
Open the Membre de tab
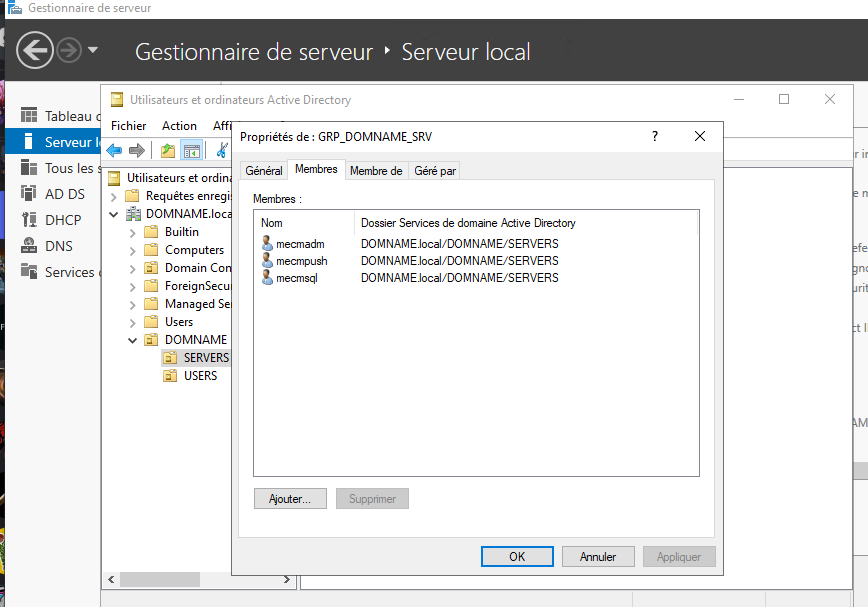(x=376, y=171)
